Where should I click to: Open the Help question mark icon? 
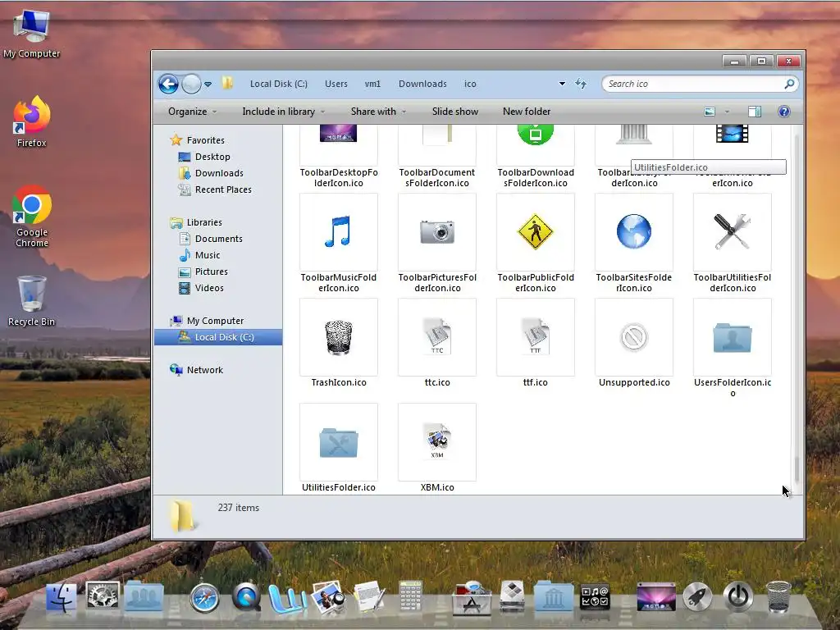[x=783, y=112]
